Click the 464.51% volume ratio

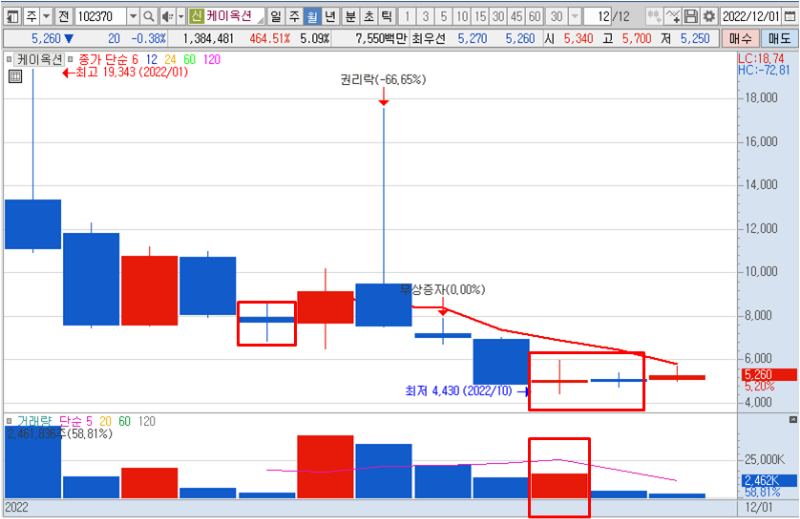(x=269, y=39)
